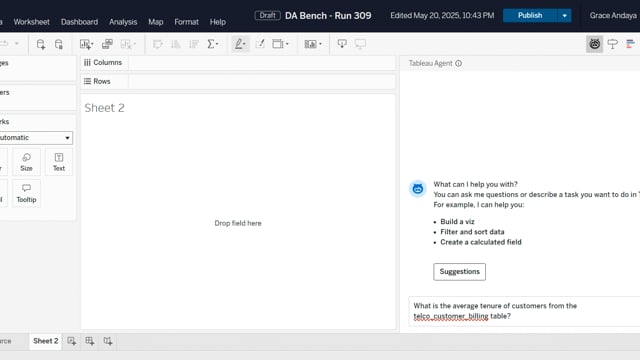The height and width of the screenshot is (360, 640).
Task: Click the DA Bench - Run 309 title
Action: [328, 16]
